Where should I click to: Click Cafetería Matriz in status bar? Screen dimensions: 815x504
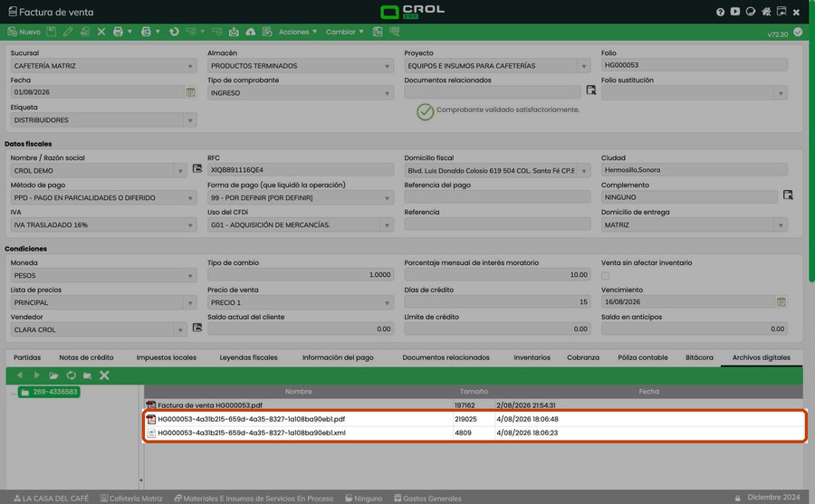(x=131, y=498)
